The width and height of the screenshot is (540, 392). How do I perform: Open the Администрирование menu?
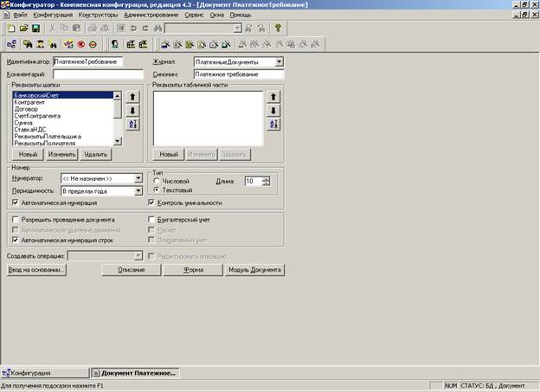coord(151,16)
